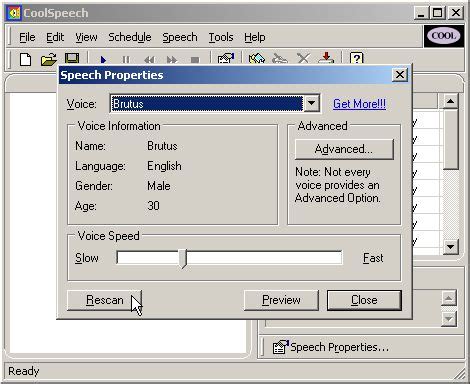Click the Preview button
This screenshot has width=470, height=384.
[x=281, y=300]
